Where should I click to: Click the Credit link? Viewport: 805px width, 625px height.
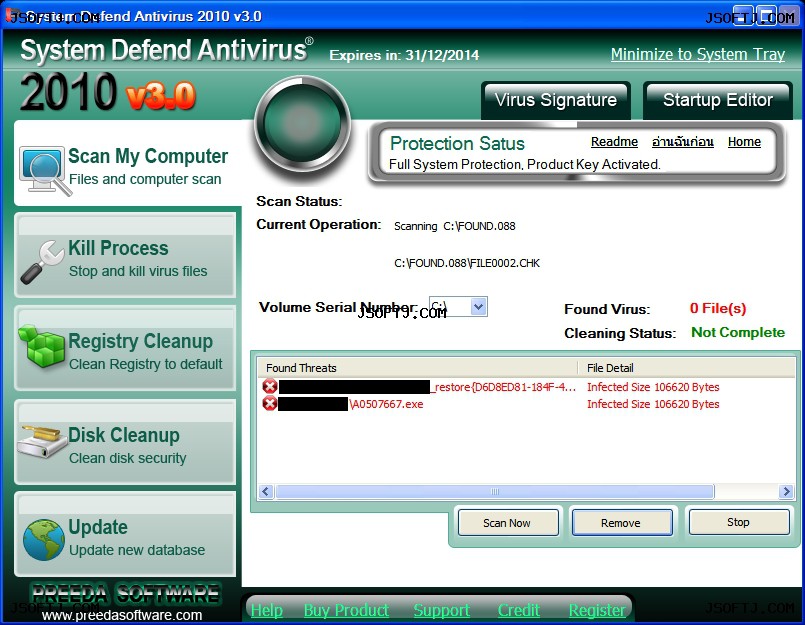(x=519, y=610)
